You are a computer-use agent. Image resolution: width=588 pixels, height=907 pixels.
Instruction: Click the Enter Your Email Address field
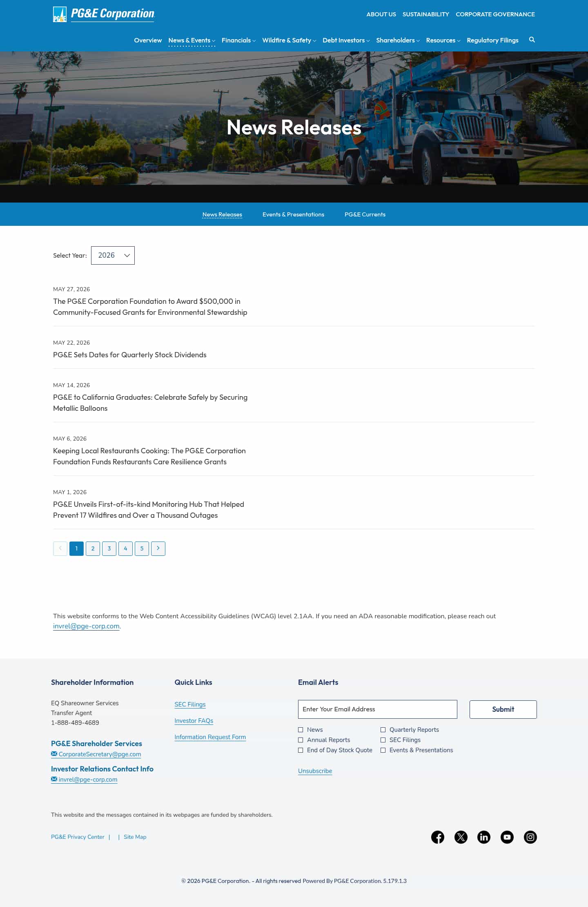point(378,709)
